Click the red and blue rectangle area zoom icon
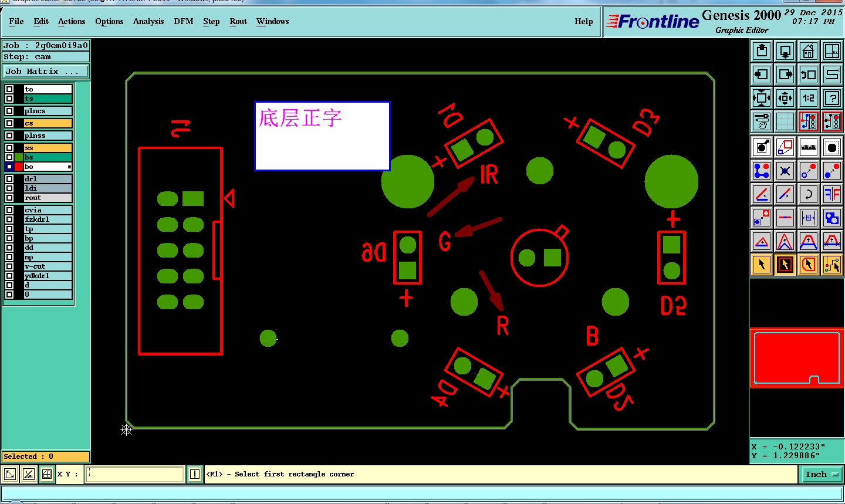The width and height of the screenshot is (845, 504). click(x=785, y=147)
